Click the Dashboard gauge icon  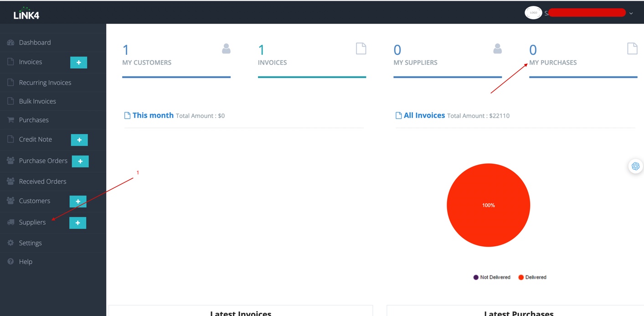10,42
